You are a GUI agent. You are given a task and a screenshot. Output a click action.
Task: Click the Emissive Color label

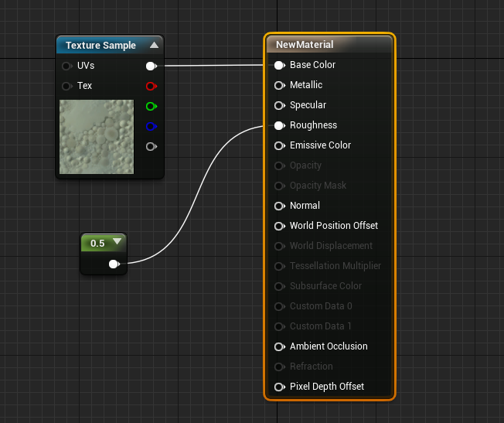(320, 145)
